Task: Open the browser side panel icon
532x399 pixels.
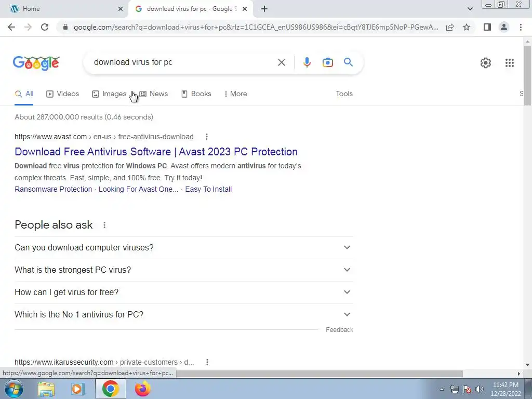Action: tap(487, 27)
